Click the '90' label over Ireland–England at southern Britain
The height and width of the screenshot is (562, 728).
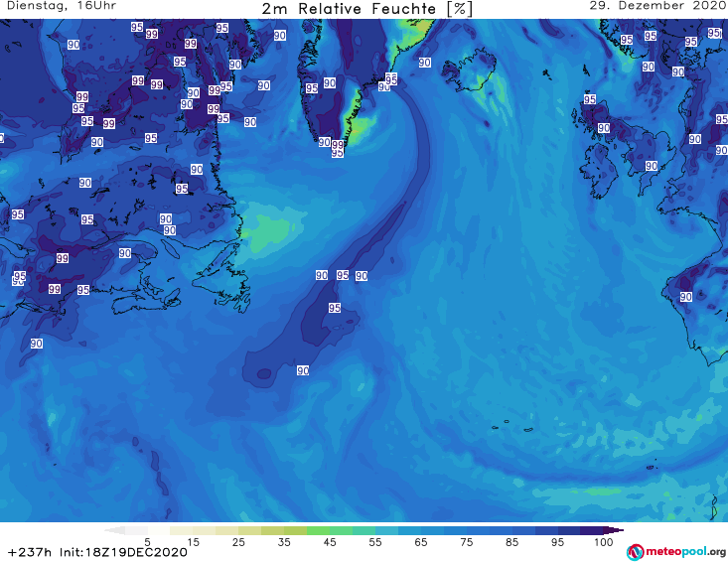(652, 166)
